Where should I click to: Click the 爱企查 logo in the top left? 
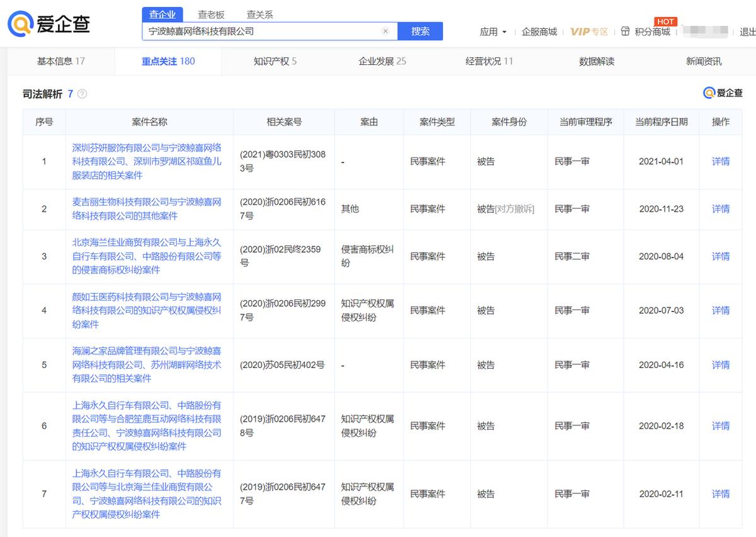47,24
